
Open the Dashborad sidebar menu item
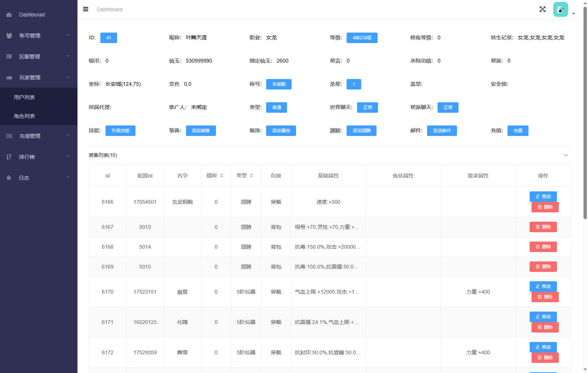tap(39, 15)
